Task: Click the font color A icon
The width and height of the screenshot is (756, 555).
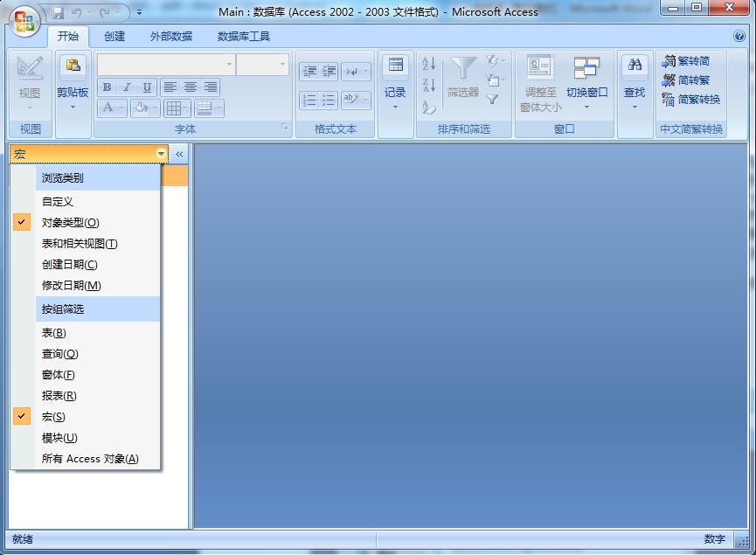Action: (x=108, y=108)
